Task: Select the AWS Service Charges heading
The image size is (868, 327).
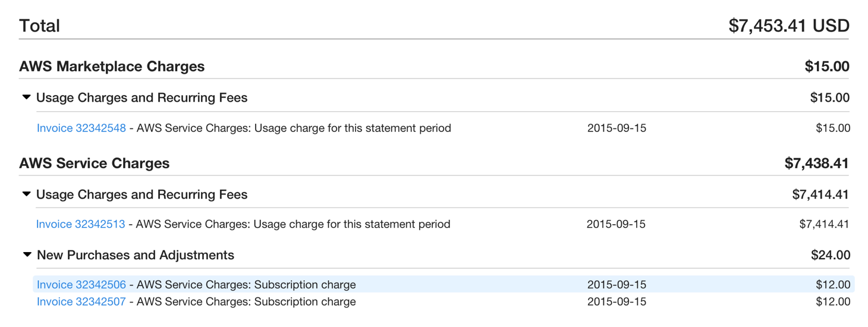Action: (95, 163)
